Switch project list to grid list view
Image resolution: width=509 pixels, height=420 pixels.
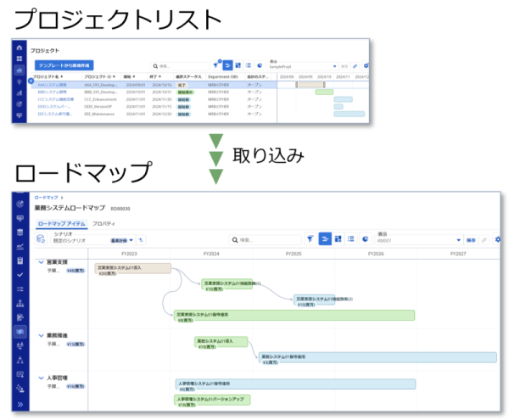[249, 65]
